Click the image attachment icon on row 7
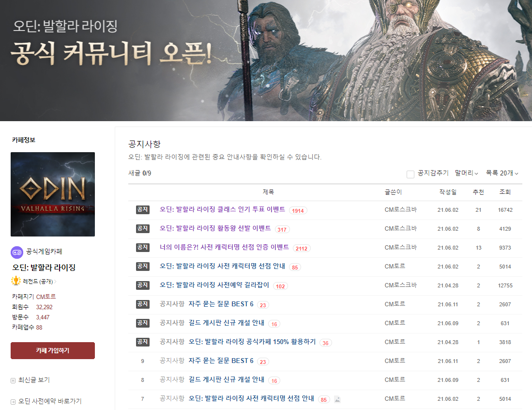 coord(337,399)
